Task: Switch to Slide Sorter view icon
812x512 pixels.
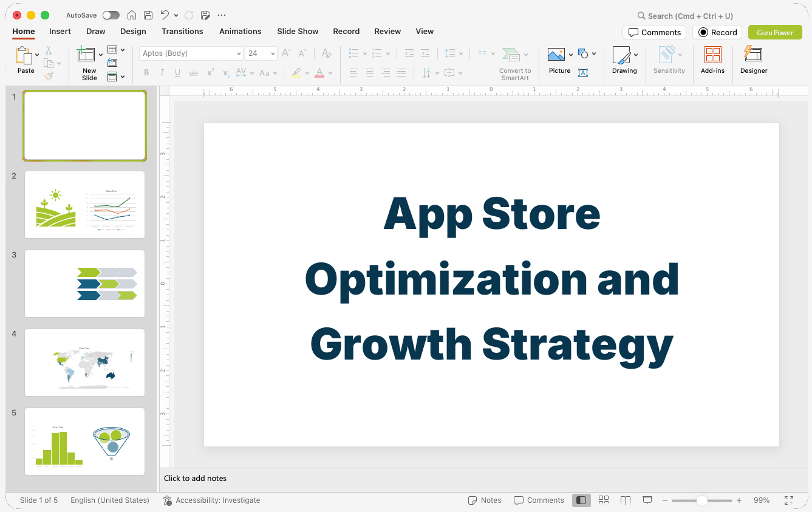Action: click(604, 500)
